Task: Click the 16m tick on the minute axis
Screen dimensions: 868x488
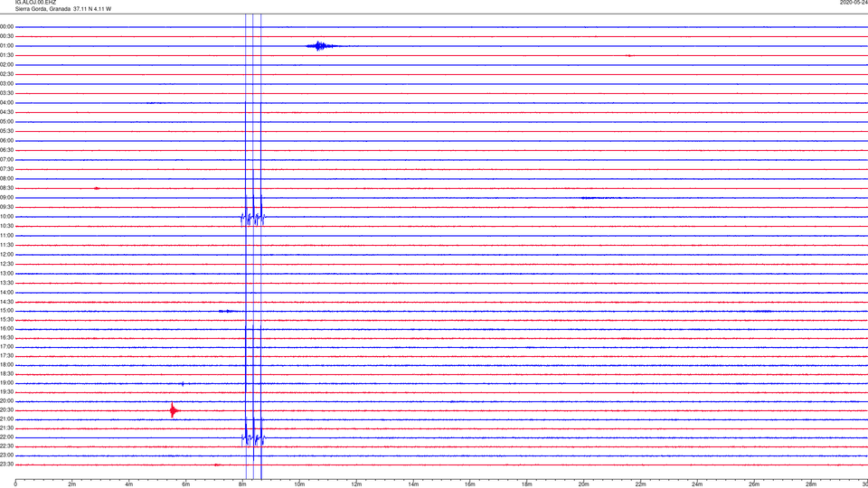Action: (470, 484)
